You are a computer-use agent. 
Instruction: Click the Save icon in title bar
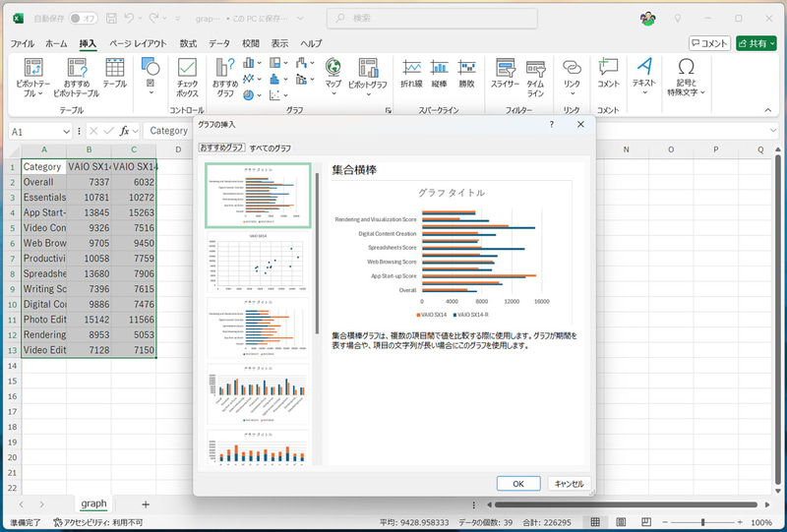111,19
